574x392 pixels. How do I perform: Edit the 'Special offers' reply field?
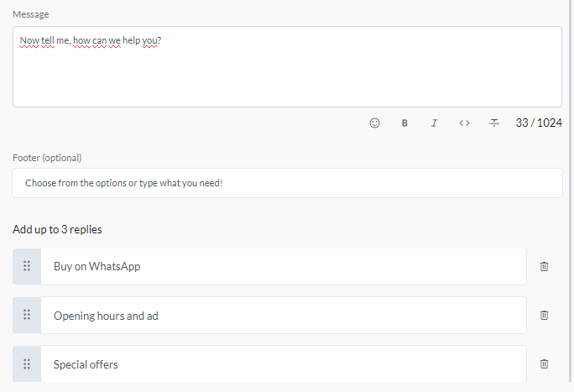[x=284, y=364]
